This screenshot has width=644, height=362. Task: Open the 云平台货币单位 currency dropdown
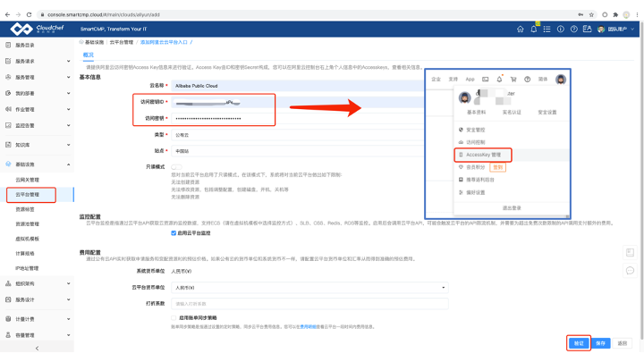pos(309,288)
